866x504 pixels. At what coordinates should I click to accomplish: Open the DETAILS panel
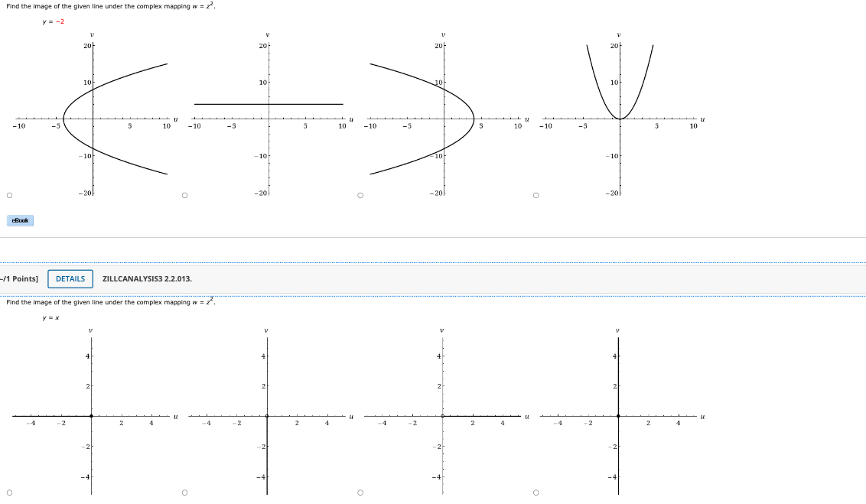[70, 279]
